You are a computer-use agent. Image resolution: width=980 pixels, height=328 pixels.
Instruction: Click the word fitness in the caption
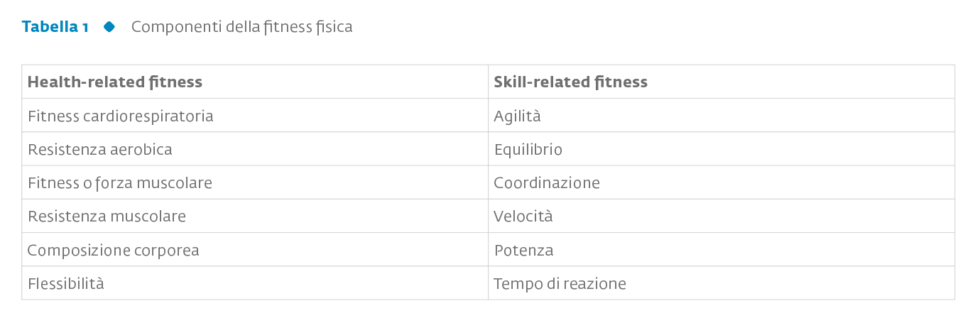point(288,27)
